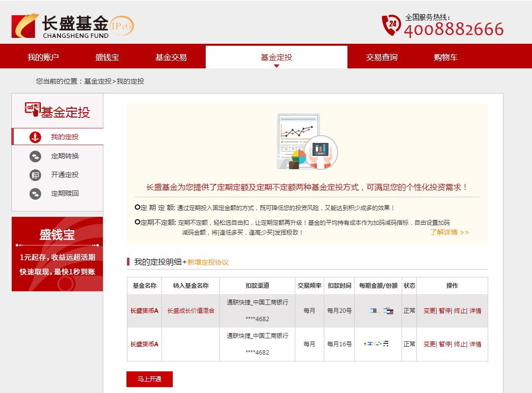The image size is (532, 393).
Task: Click the 马上开通 button
Action: coord(150,379)
